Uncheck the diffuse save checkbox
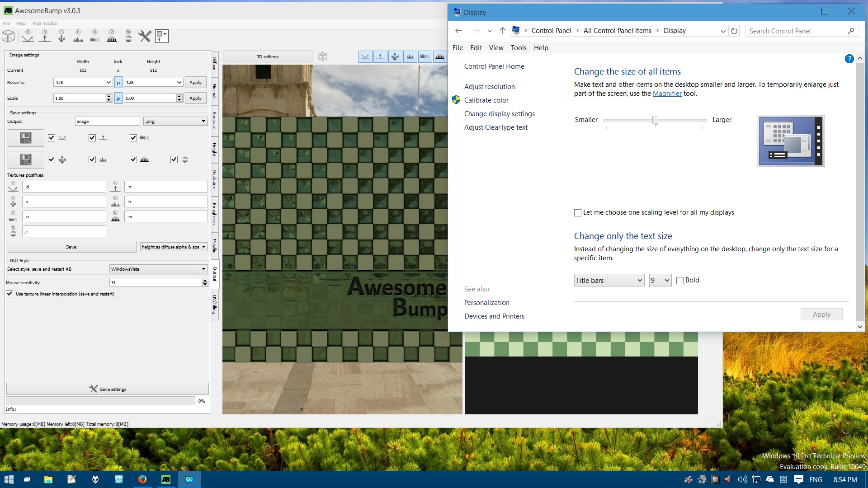Image resolution: width=868 pixels, height=488 pixels. click(52, 138)
